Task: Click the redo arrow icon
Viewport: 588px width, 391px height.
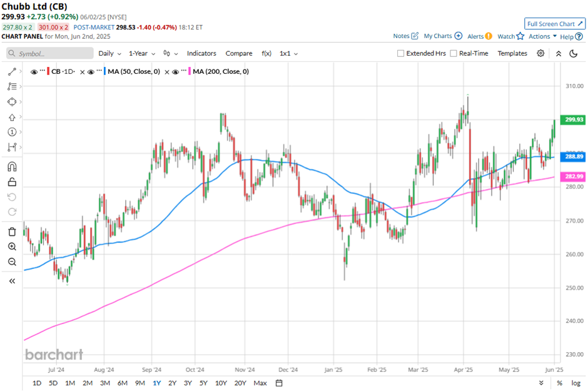Action: (x=12, y=212)
